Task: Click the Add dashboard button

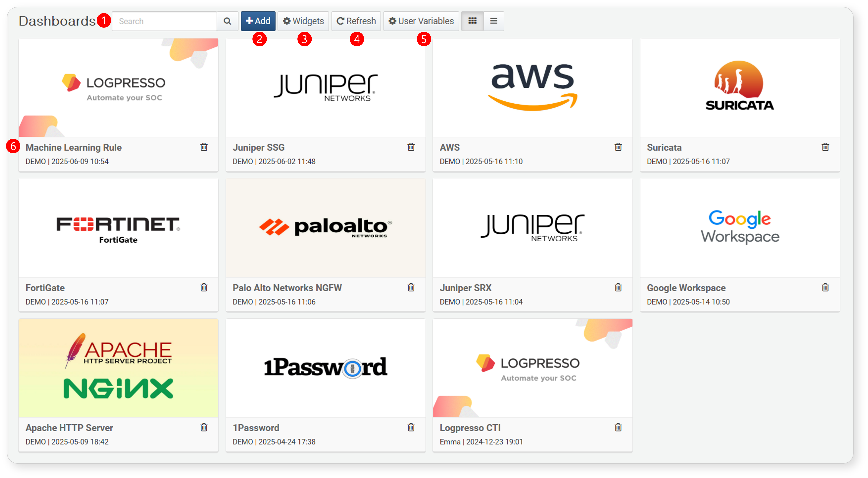Action: (258, 21)
